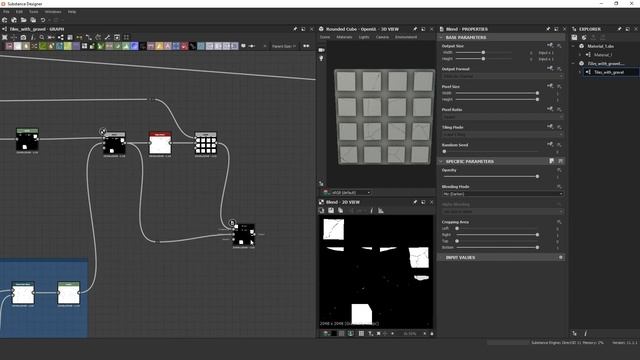Adjust the Cropping Area Bottom slider

click(x=496, y=247)
